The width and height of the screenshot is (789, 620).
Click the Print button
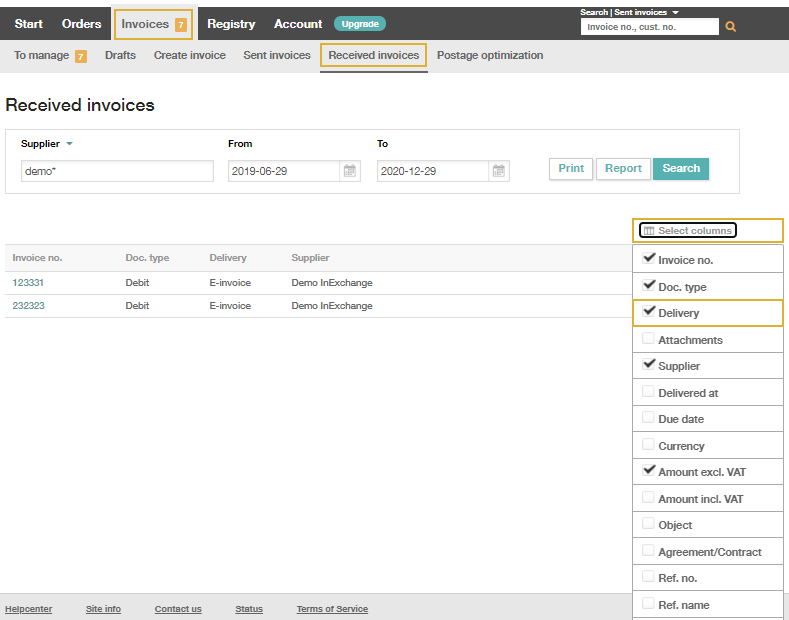click(571, 169)
